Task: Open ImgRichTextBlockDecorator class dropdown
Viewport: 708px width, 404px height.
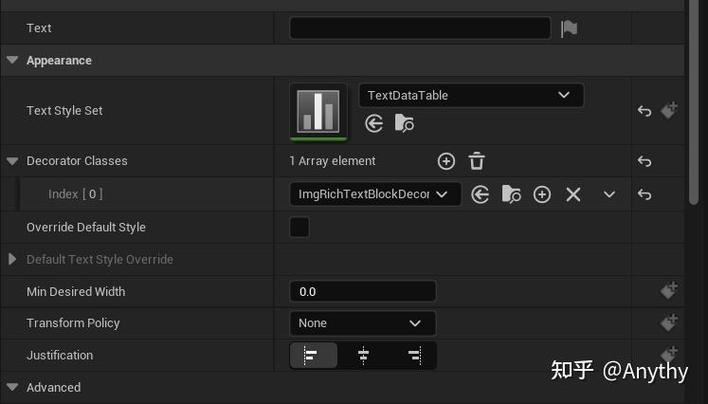Action: click(x=375, y=194)
